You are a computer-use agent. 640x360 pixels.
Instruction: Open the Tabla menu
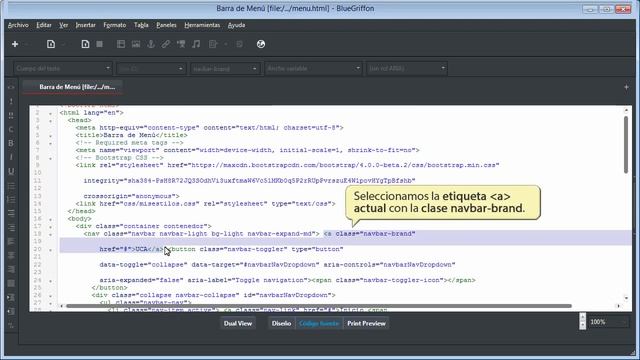point(141,25)
